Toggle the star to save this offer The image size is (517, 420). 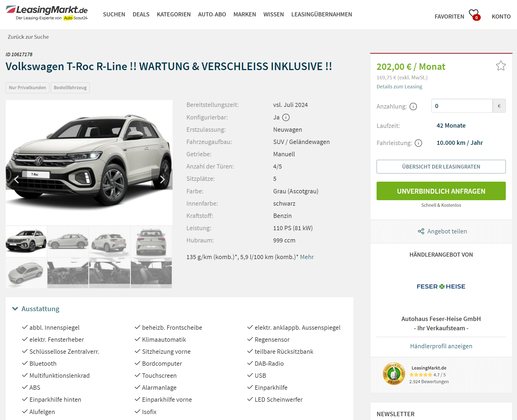click(501, 66)
